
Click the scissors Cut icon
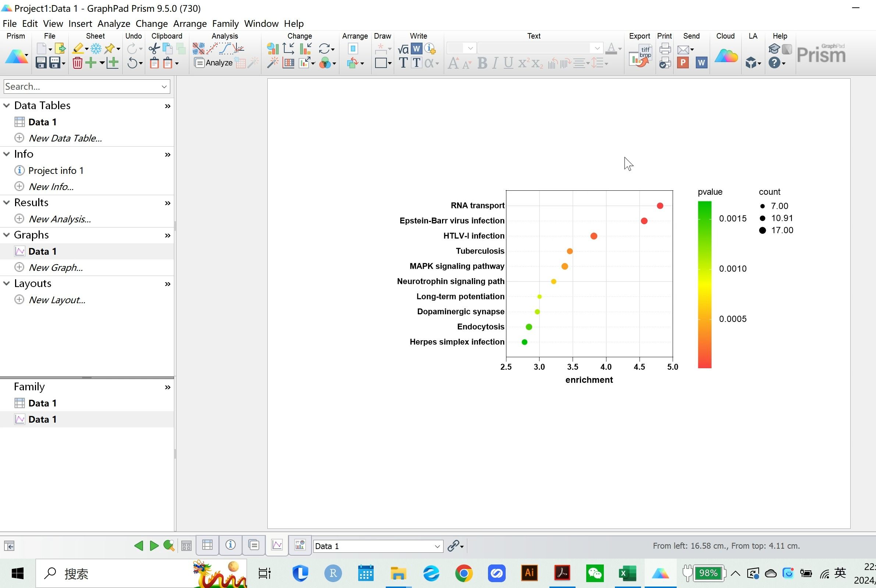point(154,49)
